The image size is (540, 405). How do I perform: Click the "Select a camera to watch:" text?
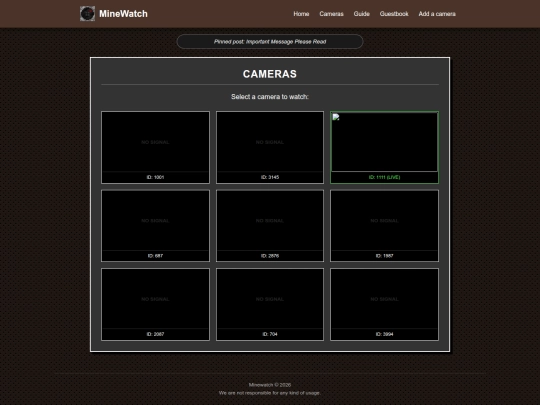click(270, 97)
